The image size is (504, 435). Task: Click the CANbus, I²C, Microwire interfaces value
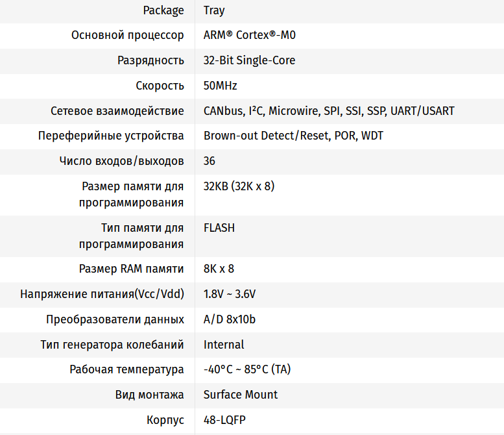pyautogui.click(x=329, y=111)
